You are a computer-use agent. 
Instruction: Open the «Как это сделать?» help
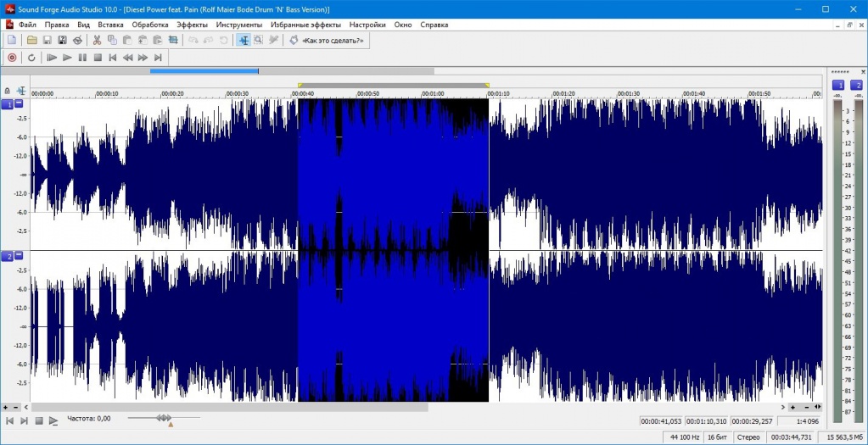327,41
